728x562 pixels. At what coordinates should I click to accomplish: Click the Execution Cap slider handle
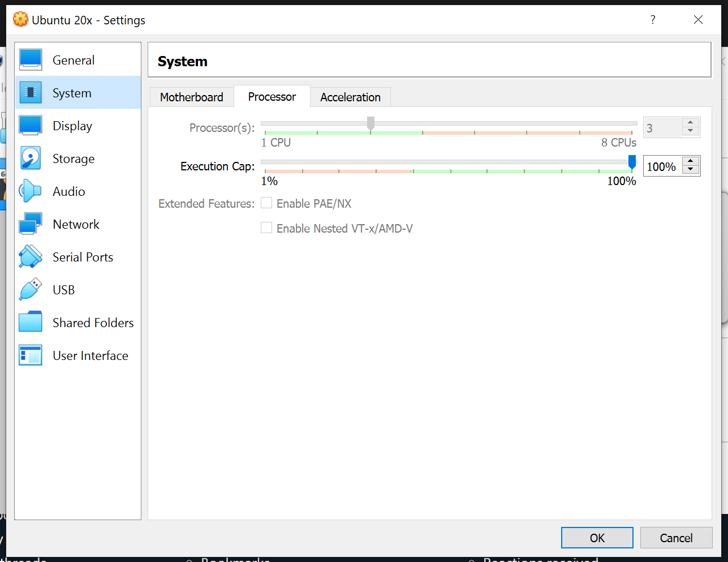(632, 162)
